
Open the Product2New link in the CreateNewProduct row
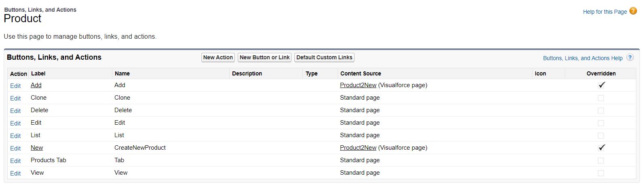[x=358, y=148]
